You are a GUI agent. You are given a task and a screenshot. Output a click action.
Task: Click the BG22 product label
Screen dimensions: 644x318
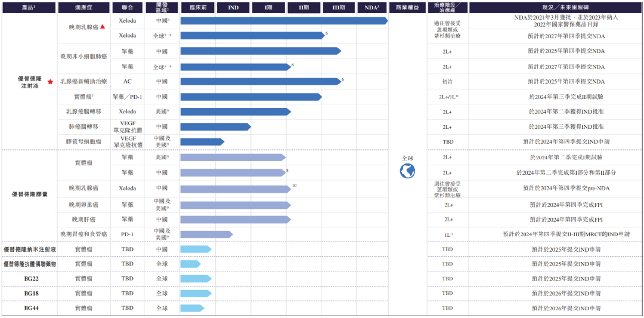(31, 279)
